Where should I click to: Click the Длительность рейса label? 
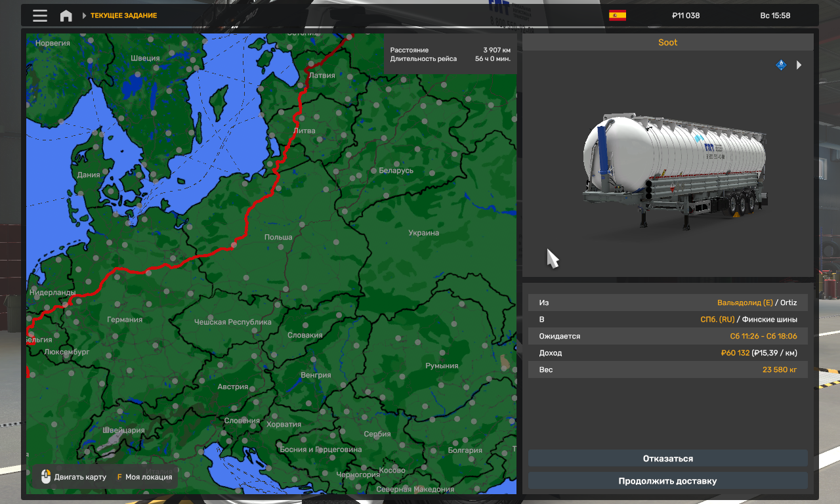coord(424,58)
